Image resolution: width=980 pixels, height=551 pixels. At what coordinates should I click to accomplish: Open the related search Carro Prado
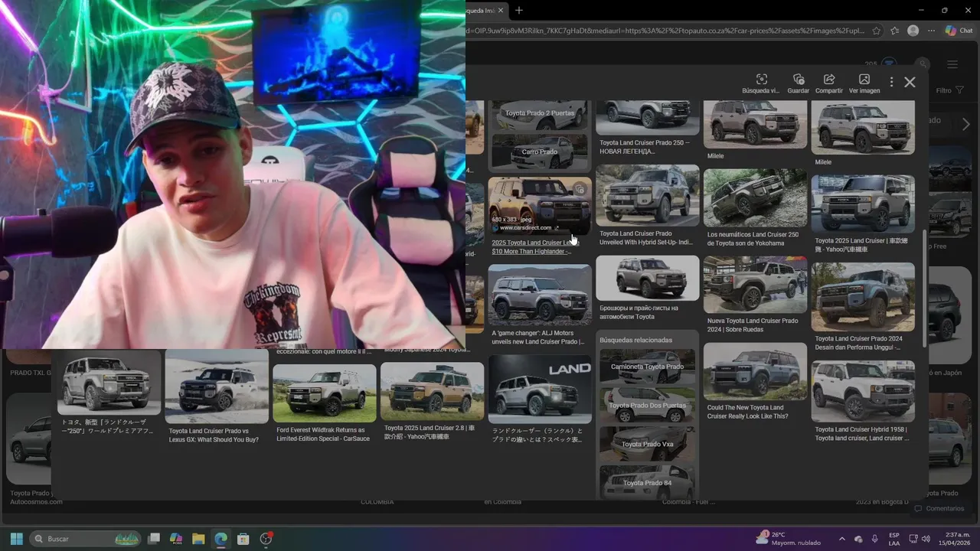tap(539, 152)
